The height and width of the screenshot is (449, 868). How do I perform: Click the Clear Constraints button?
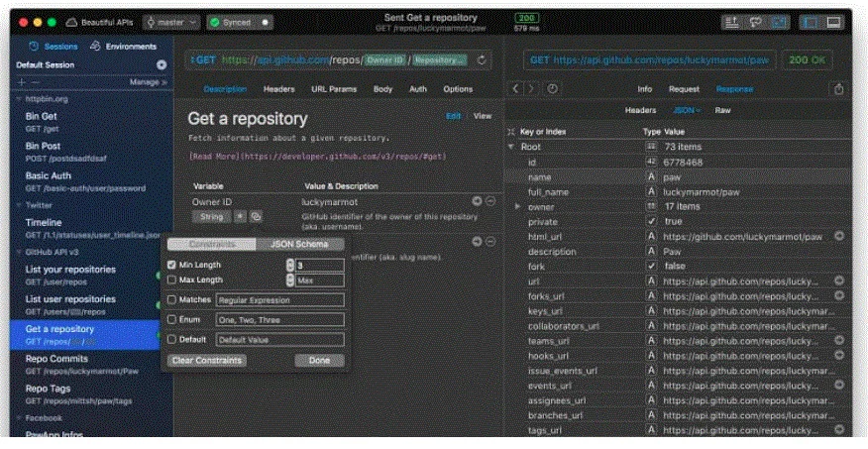tap(206, 361)
